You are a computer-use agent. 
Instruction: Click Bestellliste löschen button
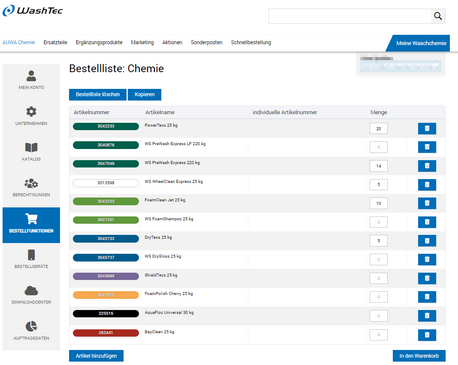pos(98,94)
